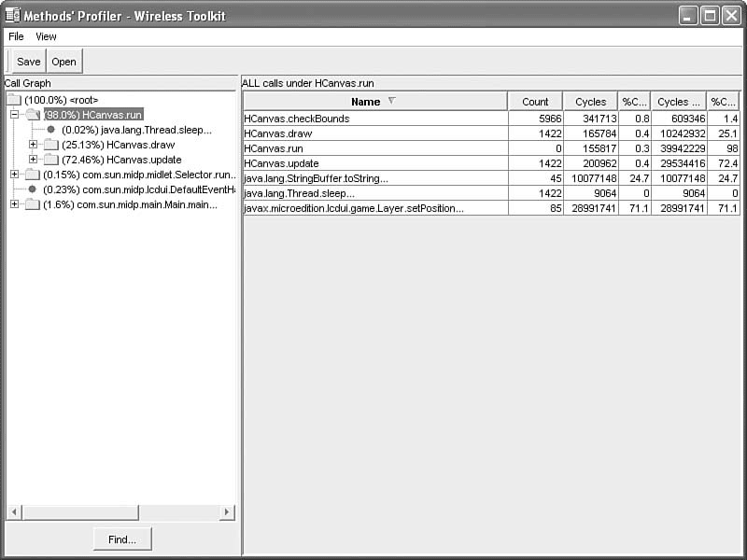Click the HCanvas.run folder icon
Viewport: 747px width, 560px height.
click(33, 115)
